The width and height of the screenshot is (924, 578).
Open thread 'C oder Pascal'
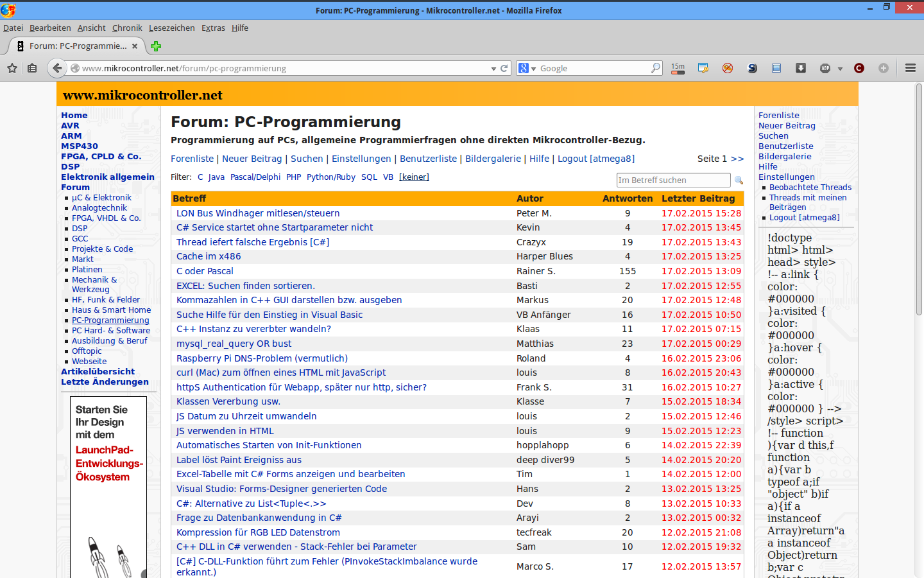(205, 271)
